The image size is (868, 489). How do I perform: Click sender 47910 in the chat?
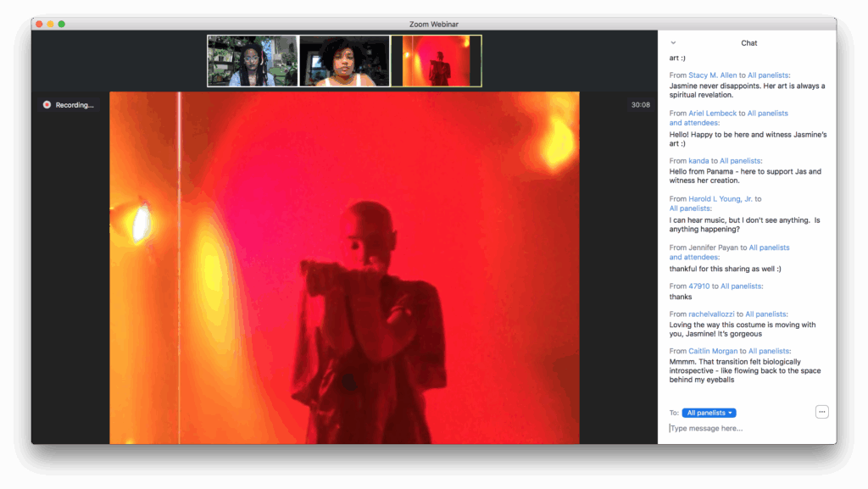(698, 286)
